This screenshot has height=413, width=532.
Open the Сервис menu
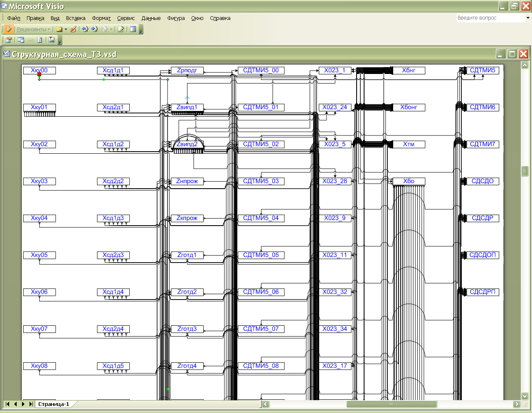coord(126,18)
